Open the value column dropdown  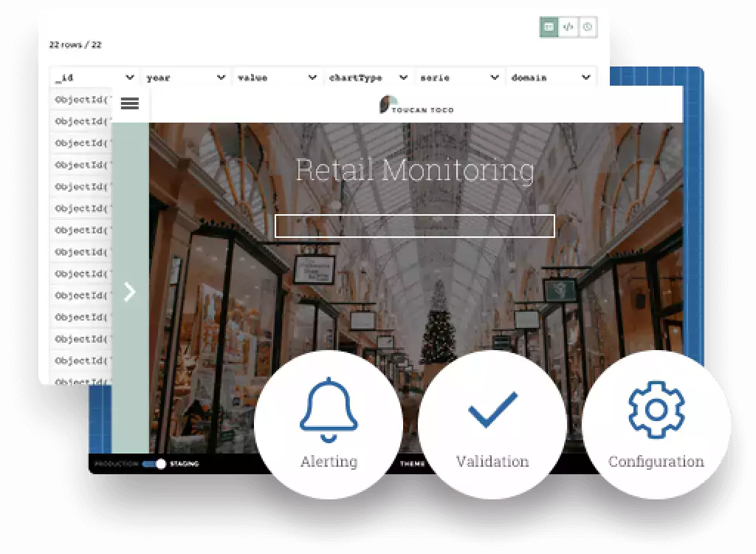(x=312, y=78)
